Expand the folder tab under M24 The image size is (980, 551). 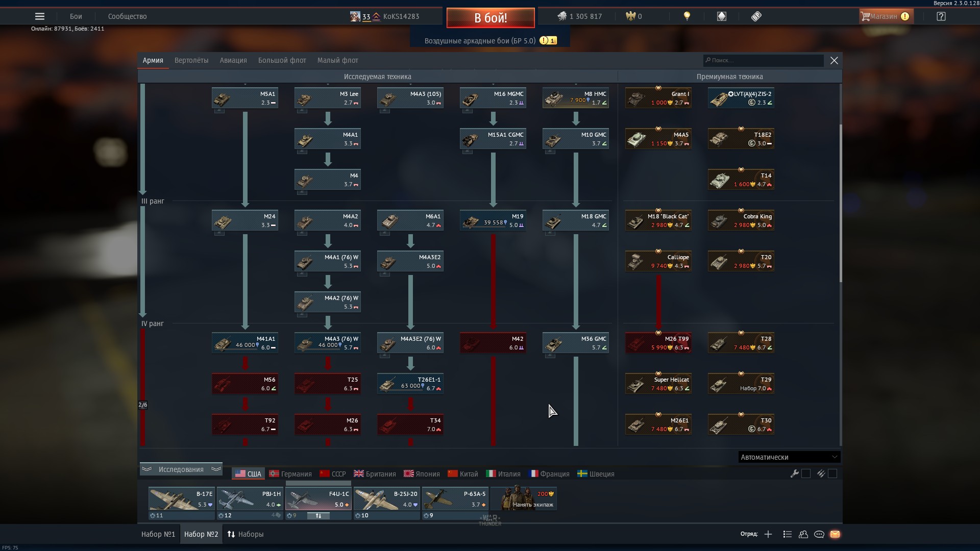pos(219,233)
